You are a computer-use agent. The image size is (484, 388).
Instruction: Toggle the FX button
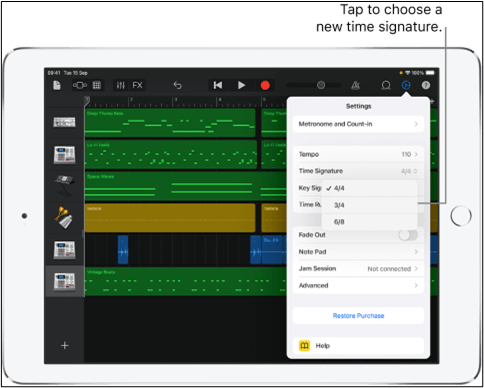[137, 85]
